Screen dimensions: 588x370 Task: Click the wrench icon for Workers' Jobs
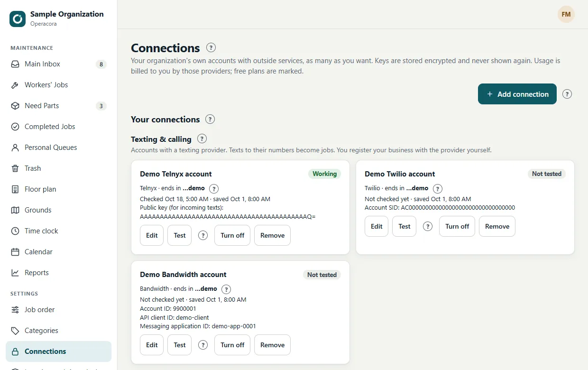[x=15, y=85]
